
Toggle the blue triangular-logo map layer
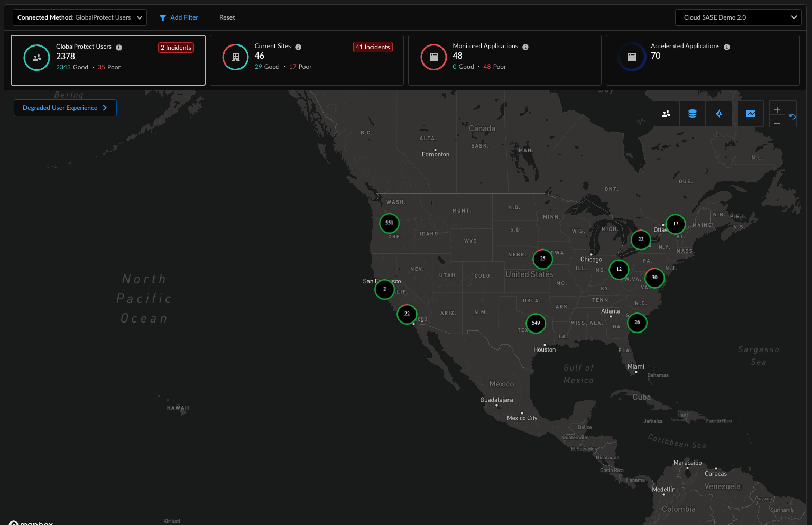click(x=719, y=114)
